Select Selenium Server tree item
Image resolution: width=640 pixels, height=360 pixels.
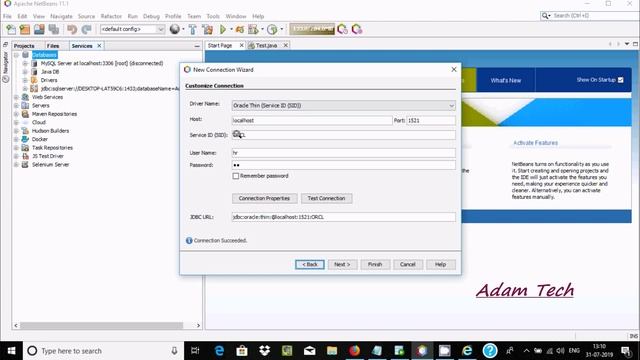coord(50,164)
